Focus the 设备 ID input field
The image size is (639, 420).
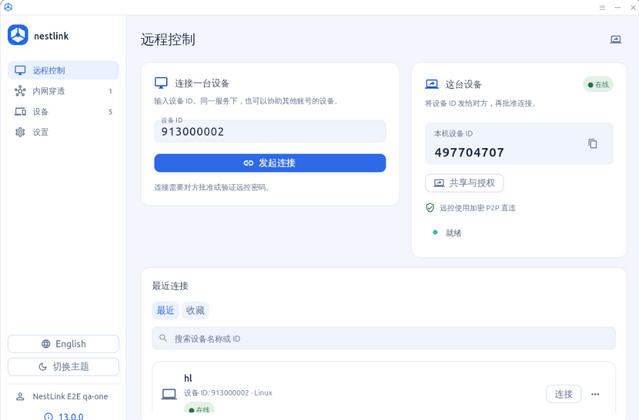270,131
